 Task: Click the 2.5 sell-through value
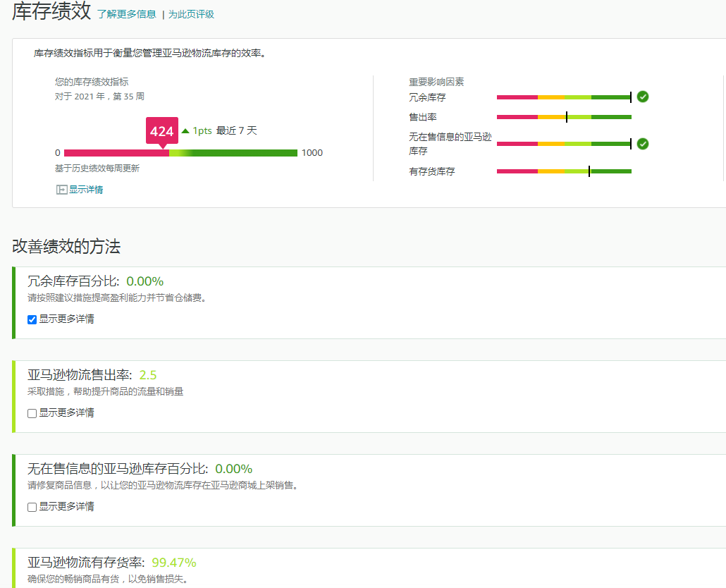tap(148, 376)
